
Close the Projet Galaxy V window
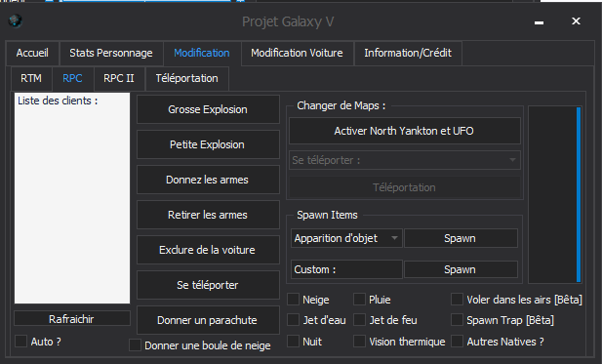[x=576, y=21]
